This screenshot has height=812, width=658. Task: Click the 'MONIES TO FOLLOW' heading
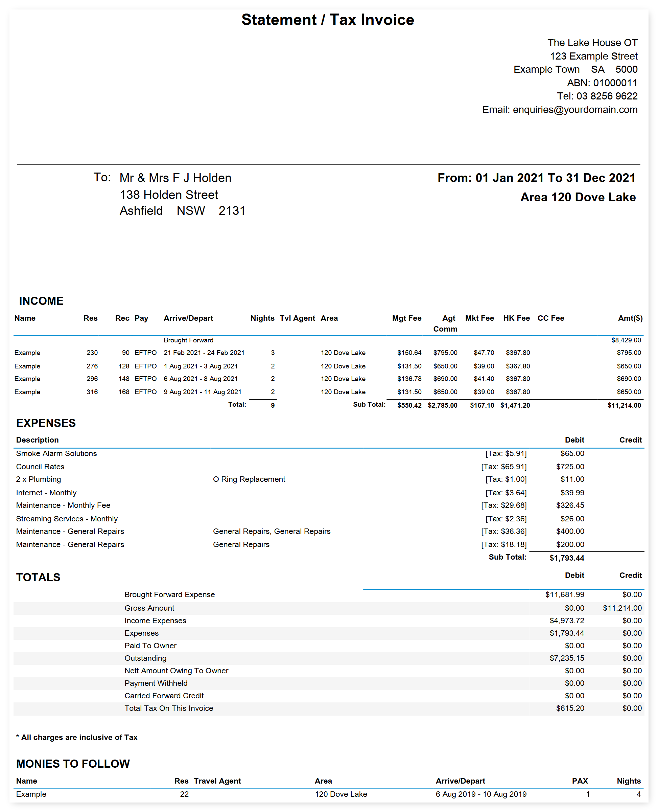click(73, 764)
